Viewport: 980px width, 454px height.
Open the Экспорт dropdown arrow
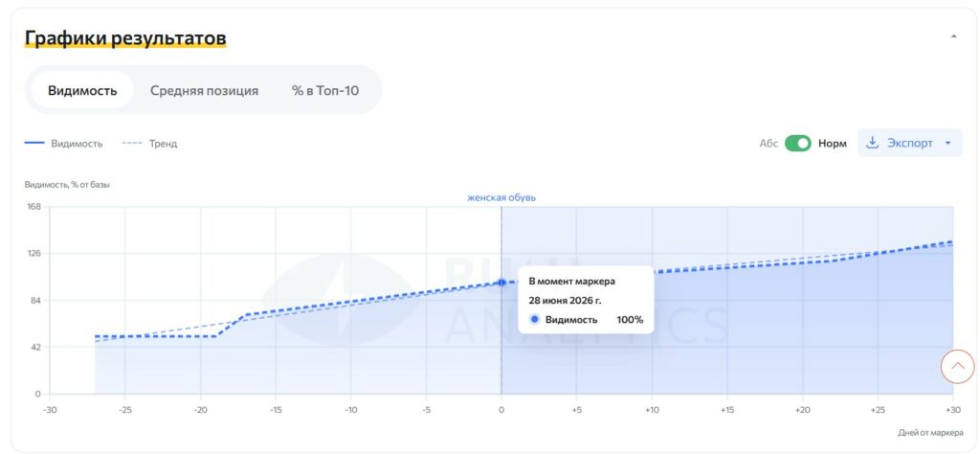[948, 144]
